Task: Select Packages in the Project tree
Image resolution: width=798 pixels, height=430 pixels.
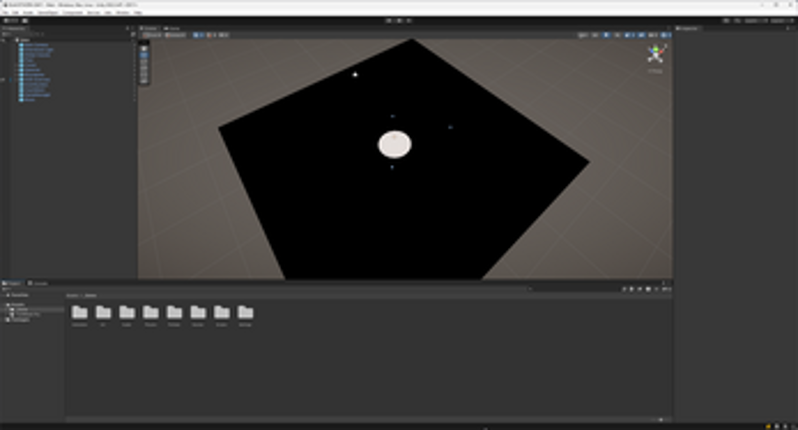Action: click(19, 320)
